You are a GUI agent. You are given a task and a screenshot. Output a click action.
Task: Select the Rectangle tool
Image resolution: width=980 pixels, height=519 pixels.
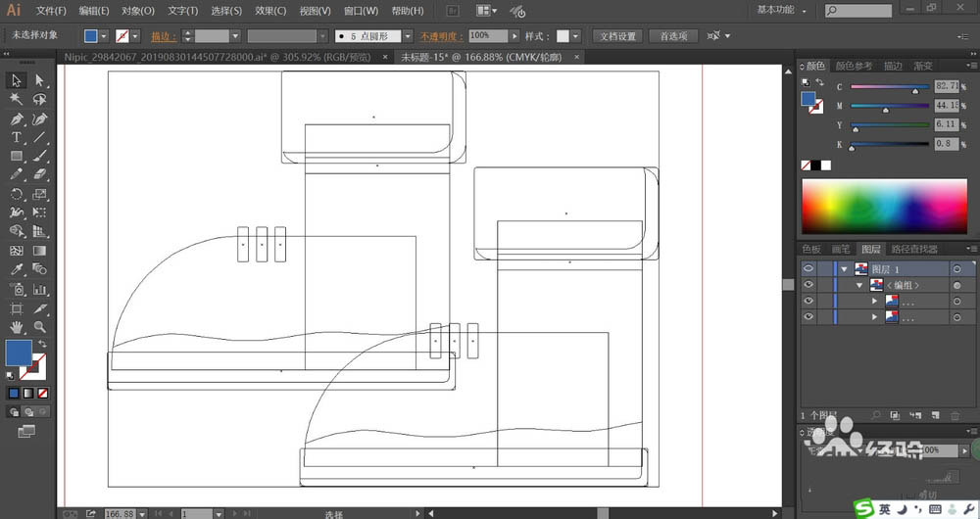(x=17, y=156)
